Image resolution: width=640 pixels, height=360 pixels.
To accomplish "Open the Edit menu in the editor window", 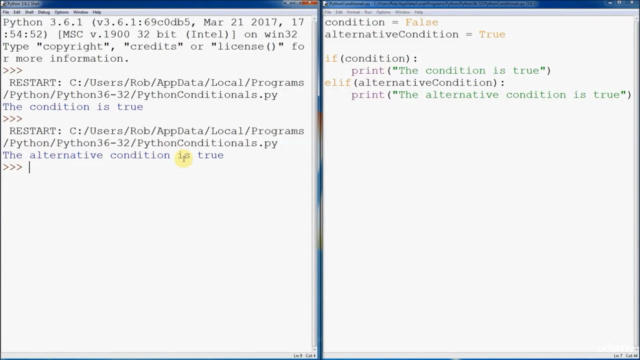I will coord(339,12).
